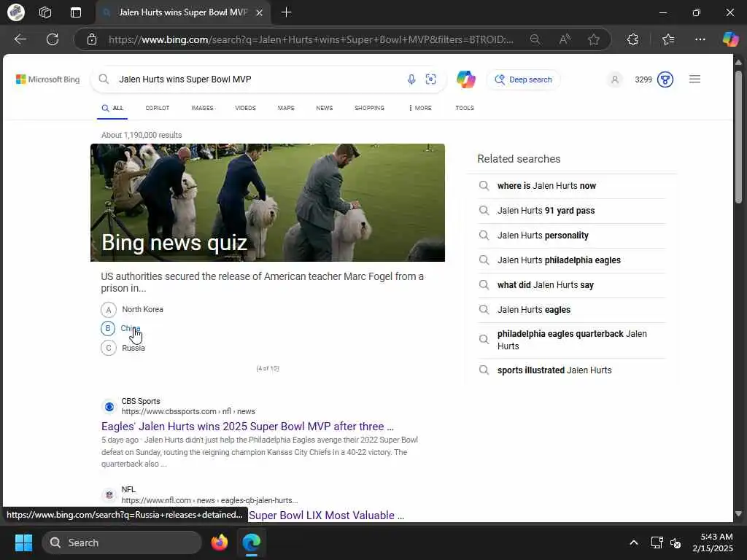Click the Bing search query input
Viewport: 747px width, 560px height.
coord(258,79)
